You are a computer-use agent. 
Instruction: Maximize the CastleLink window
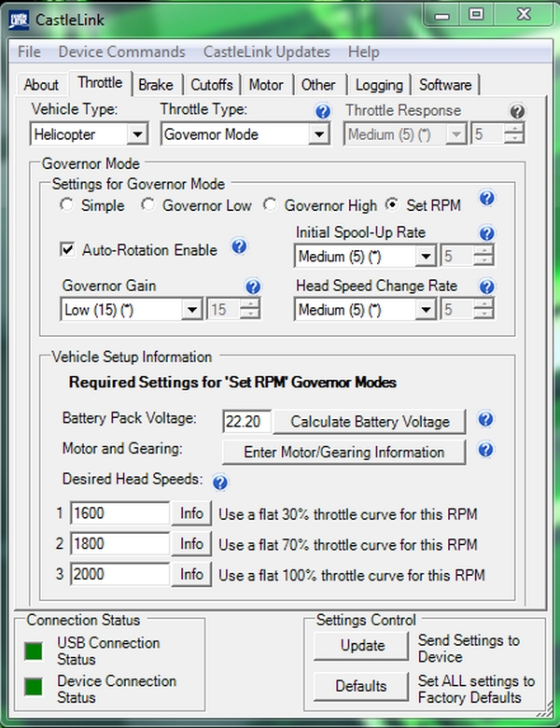tap(476, 14)
